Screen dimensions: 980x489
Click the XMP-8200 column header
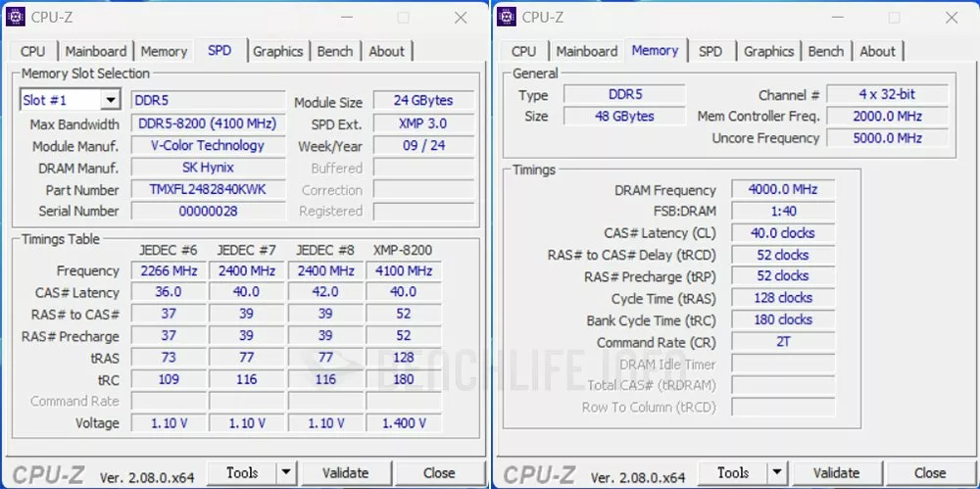[x=403, y=250]
